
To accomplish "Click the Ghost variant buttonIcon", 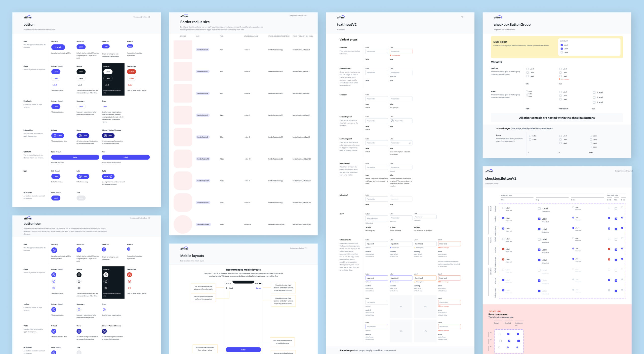I will click(x=104, y=310).
